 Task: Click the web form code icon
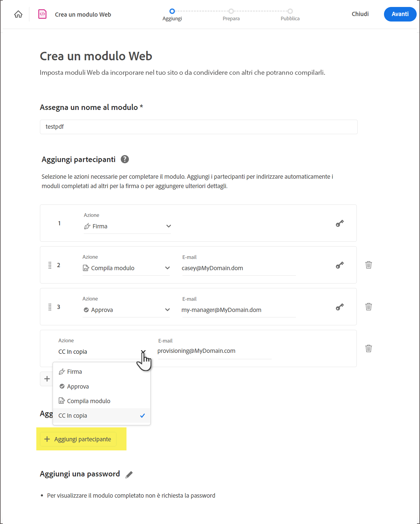[42, 14]
